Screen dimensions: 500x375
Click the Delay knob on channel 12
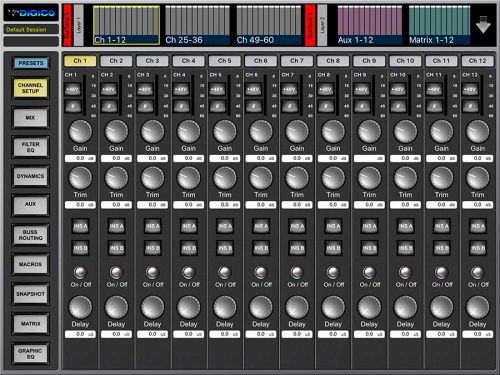478,307
